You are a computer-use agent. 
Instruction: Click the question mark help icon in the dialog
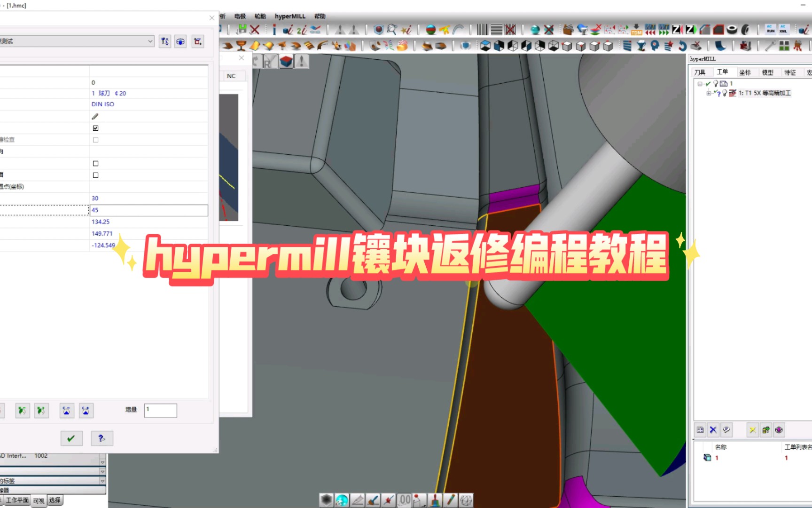point(101,438)
